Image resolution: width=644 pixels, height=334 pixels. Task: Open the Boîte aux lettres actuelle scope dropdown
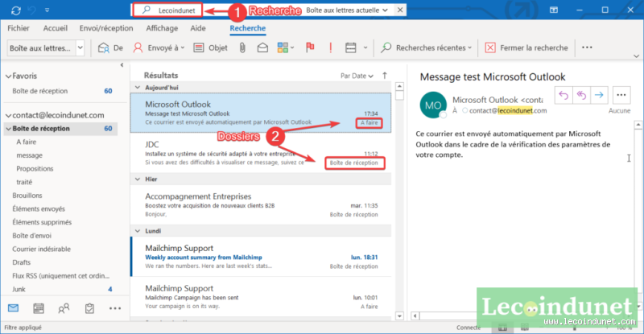(347, 10)
